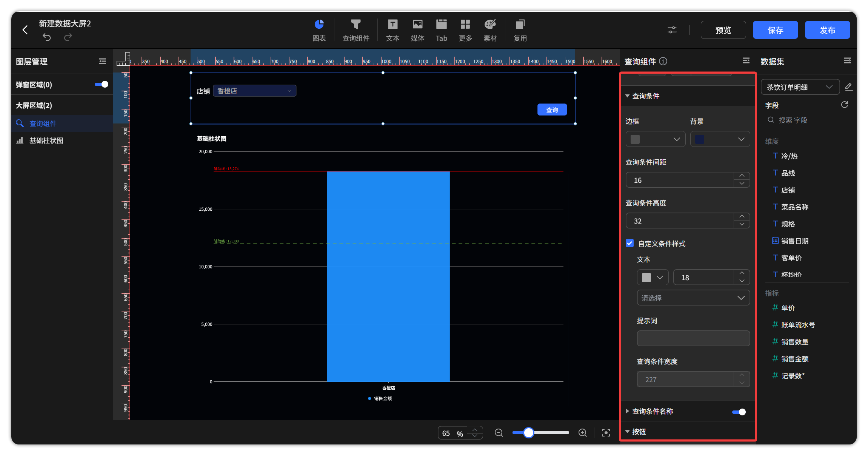Toggle the 弹窗区域 switch
This screenshot has height=452, width=868.
click(102, 84)
